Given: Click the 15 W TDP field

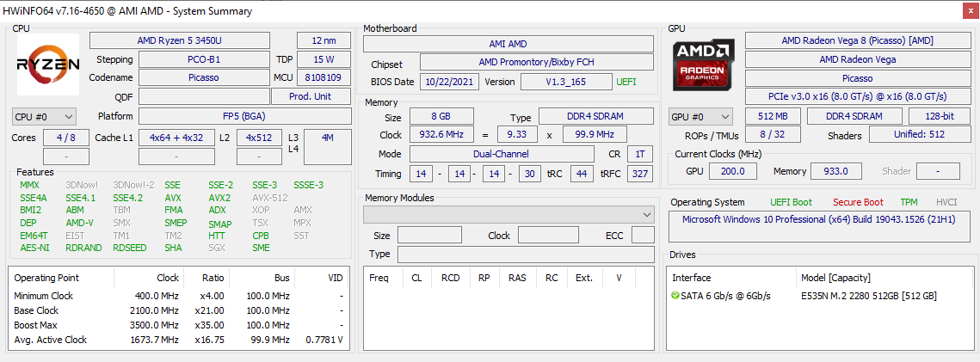Looking at the screenshot, I should pos(324,59).
